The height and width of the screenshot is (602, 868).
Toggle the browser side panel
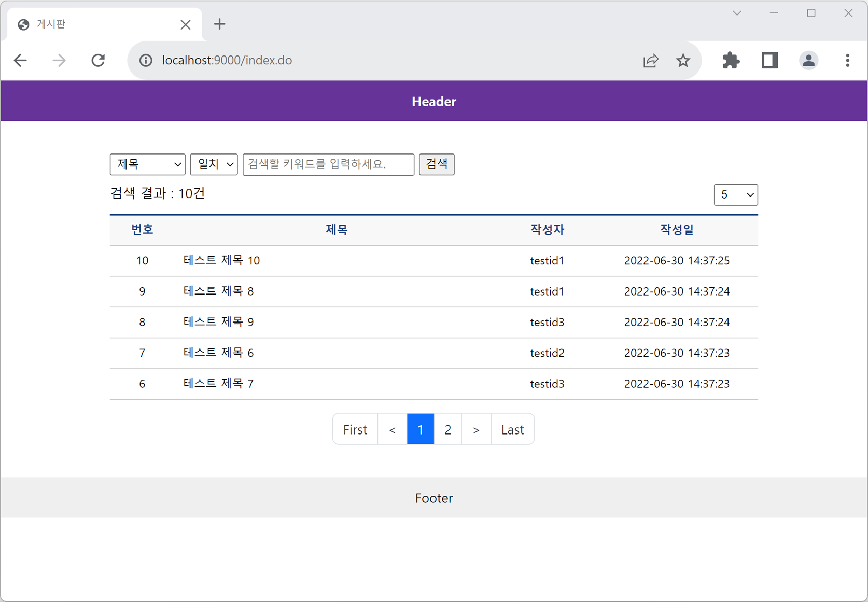click(x=769, y=60)
